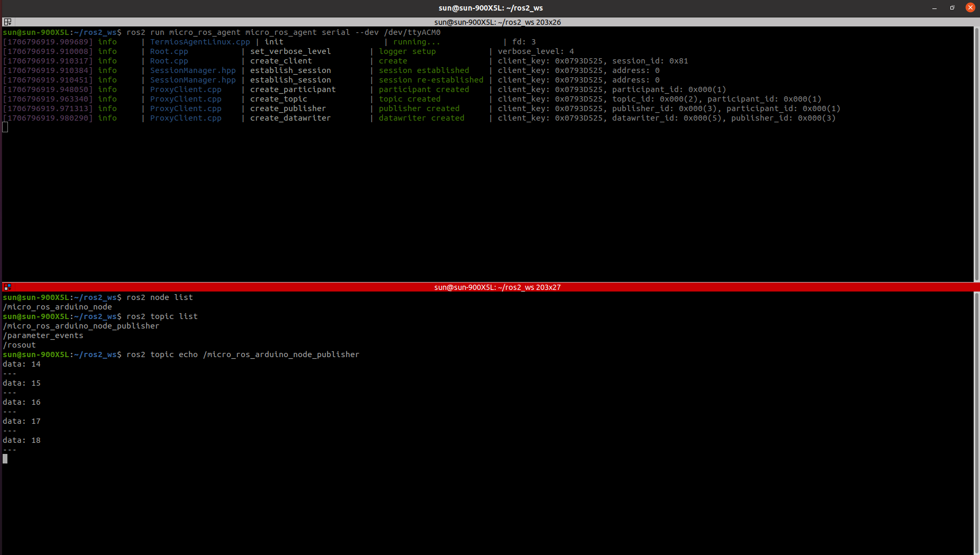Click the top pane vertical scrollbar
This screenshot has height=555, width=980.
[x=976, y=154]
